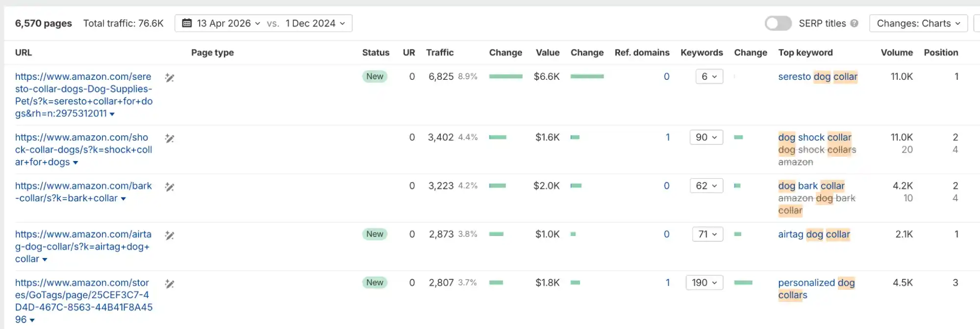
Task: Click the dog shock collar keyword link
Action: click(815, 137)
